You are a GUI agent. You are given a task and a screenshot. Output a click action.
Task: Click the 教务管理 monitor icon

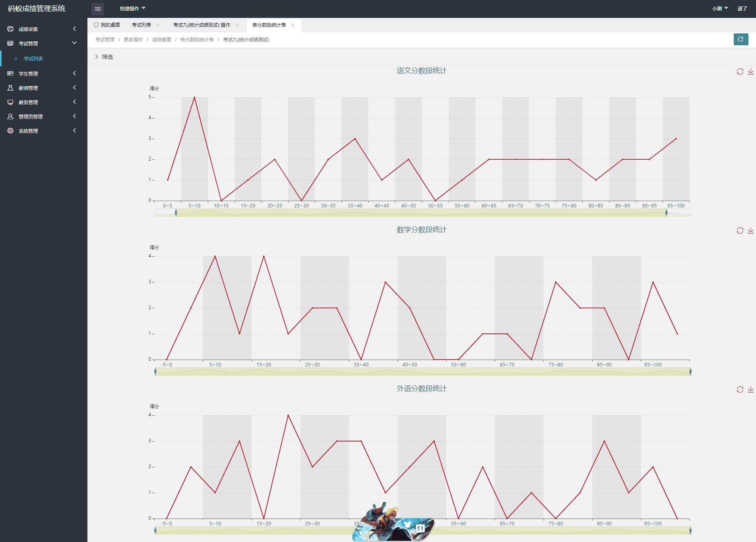pyautogui.click(x=10, y=102)
